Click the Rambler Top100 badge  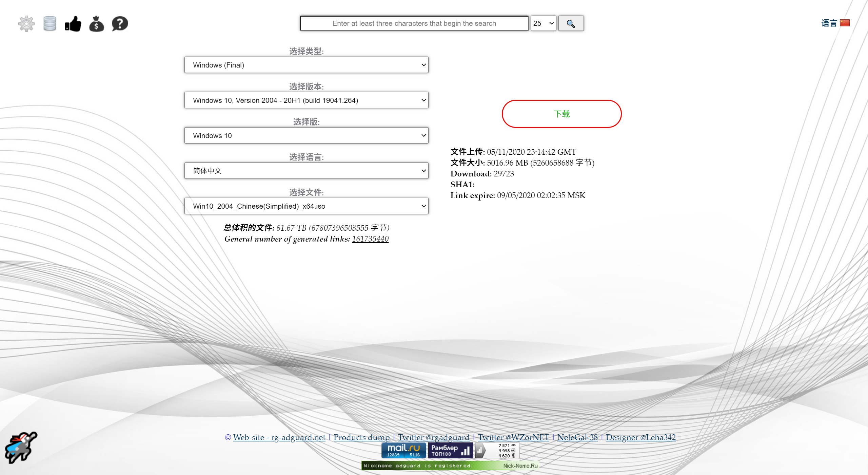coord(450,451)
